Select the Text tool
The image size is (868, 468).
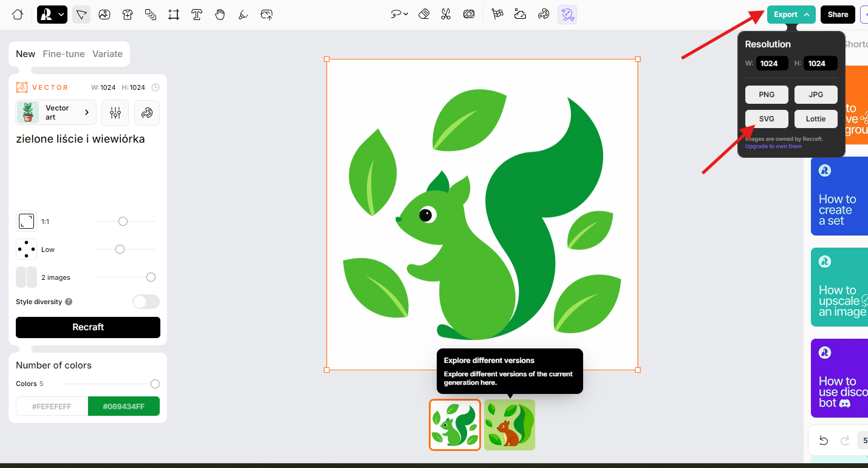click(197, 15)
